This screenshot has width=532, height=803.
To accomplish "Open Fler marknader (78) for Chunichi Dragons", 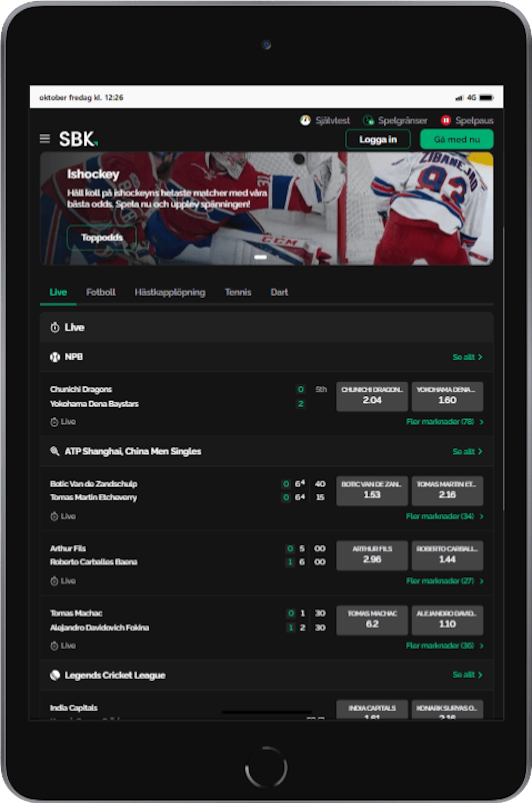I will [444, 422].
